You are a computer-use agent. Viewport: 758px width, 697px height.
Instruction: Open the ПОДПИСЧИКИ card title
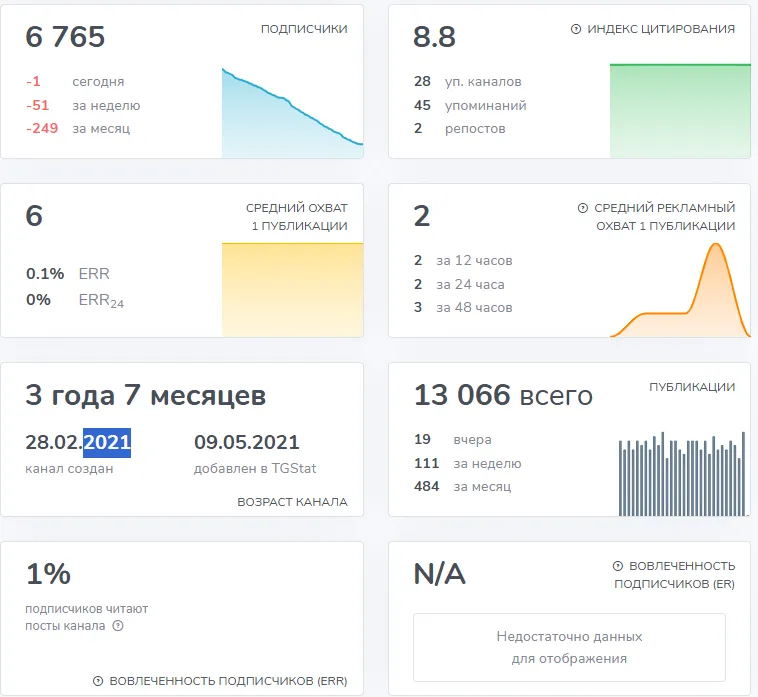(x=304, y=29)
